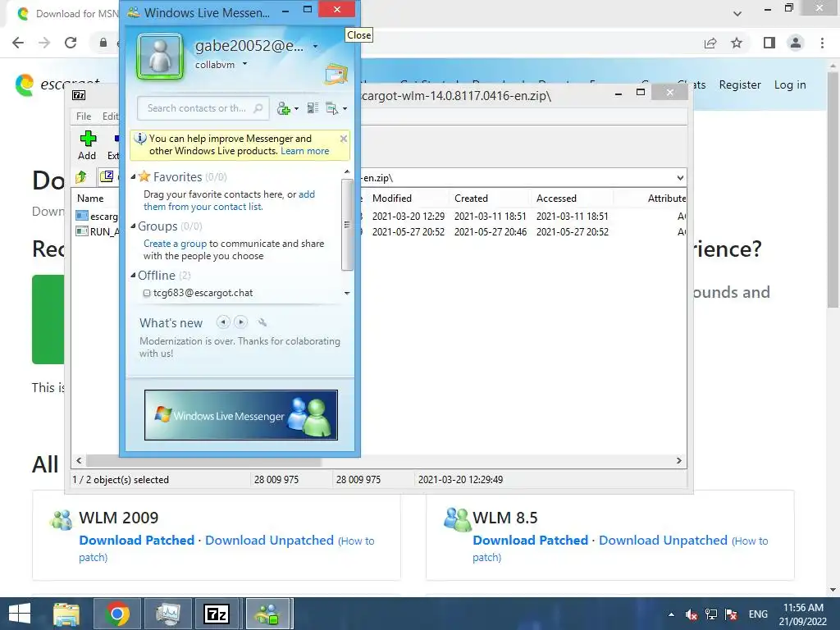Open File Explorer from taskbar

point(66,614)
